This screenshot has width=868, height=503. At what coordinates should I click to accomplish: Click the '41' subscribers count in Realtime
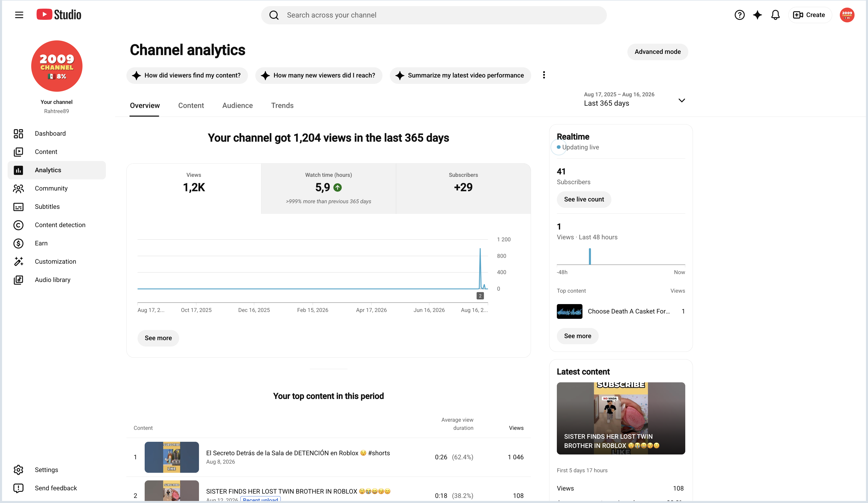(x=561, y=171)
